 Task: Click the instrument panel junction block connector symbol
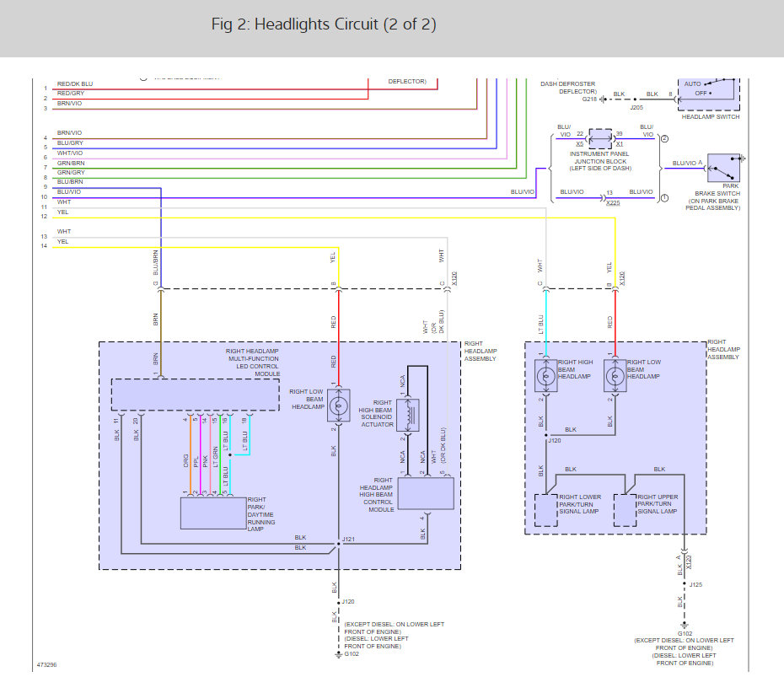coord(600,139)
